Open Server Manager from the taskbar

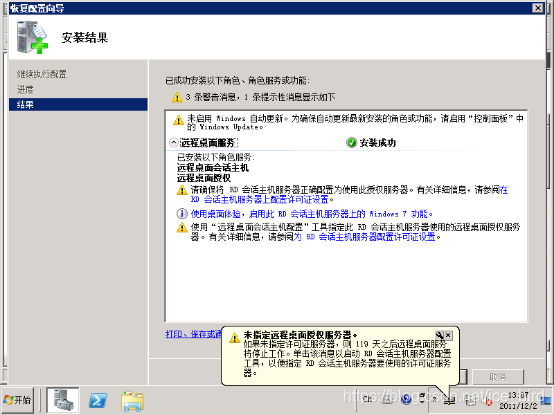point(63,401)
